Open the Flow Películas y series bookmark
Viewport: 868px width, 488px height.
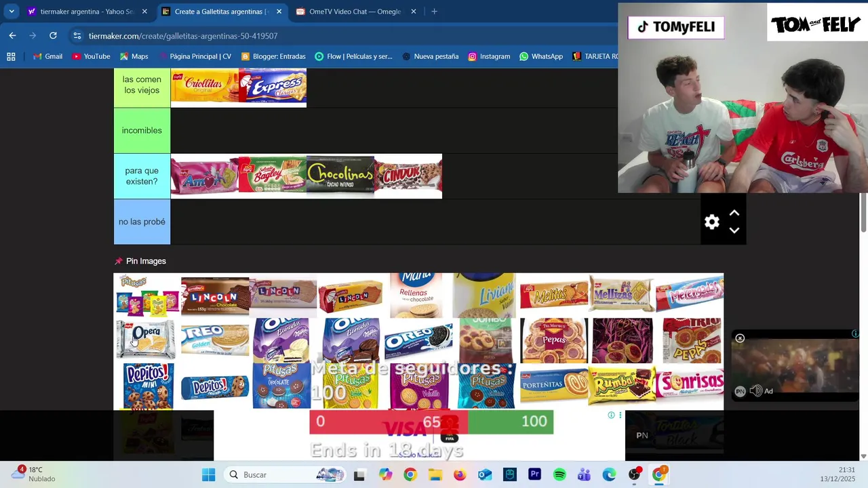(x=353, y=56)
